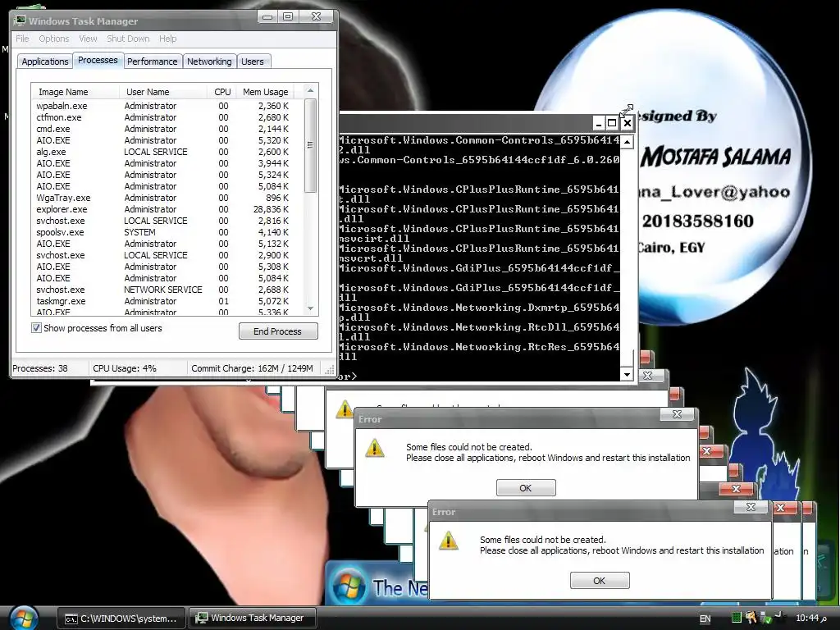Select svchost.exe row using 2,816 K

167,221
